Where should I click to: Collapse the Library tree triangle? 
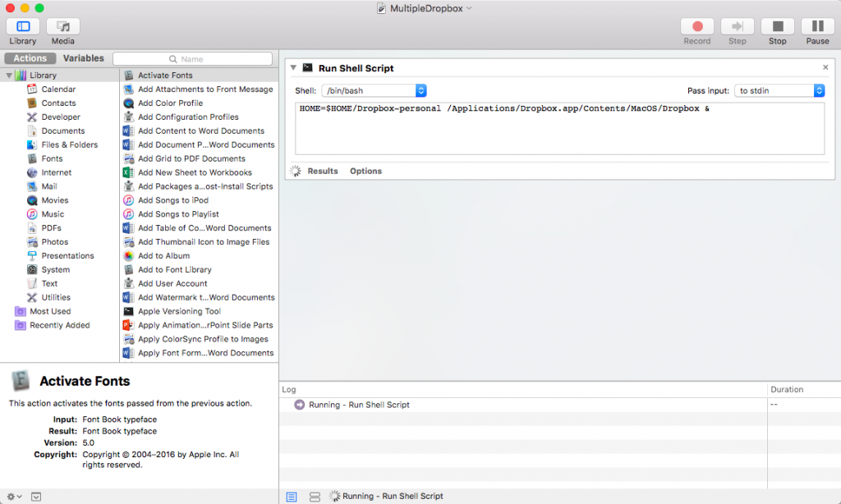click(9, 76)
